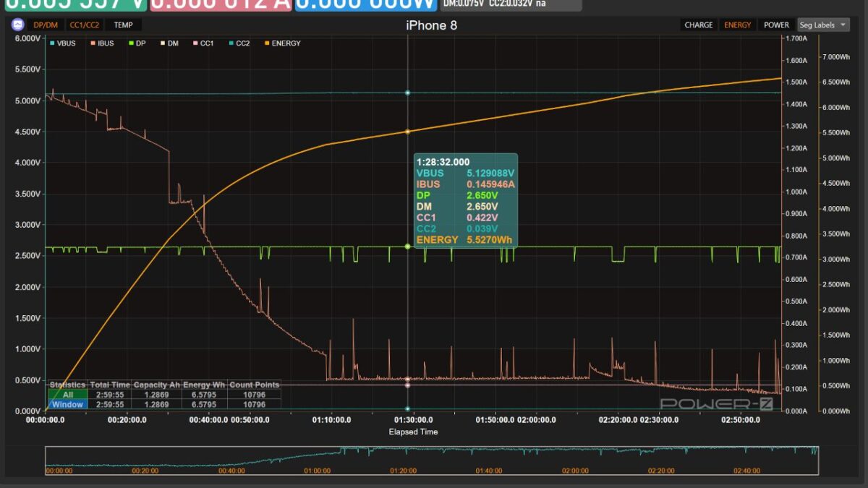
Task: Toggle CC1 series in the legend
Action: coord(203,43)
